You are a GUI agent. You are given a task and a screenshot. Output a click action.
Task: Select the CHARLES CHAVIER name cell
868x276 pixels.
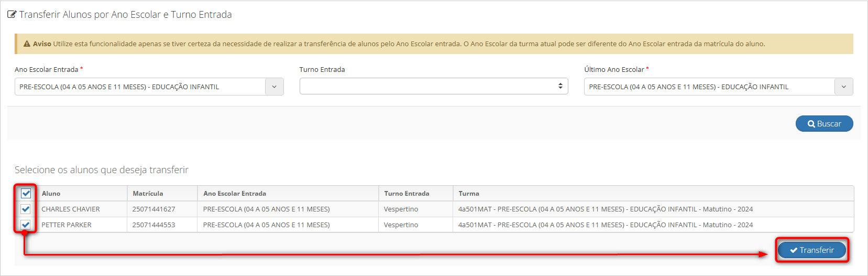(71, 209)
